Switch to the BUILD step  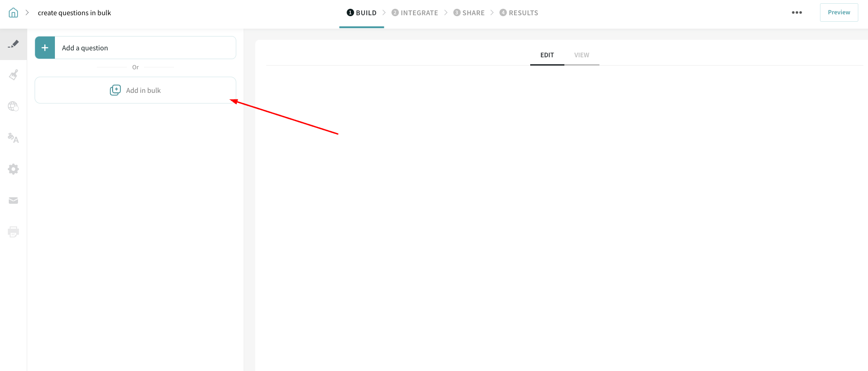point(362,13)
